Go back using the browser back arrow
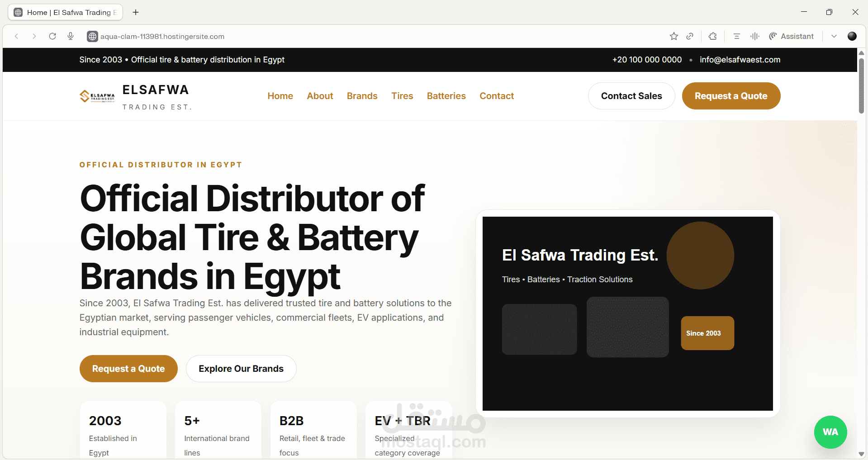 (17, 36)
